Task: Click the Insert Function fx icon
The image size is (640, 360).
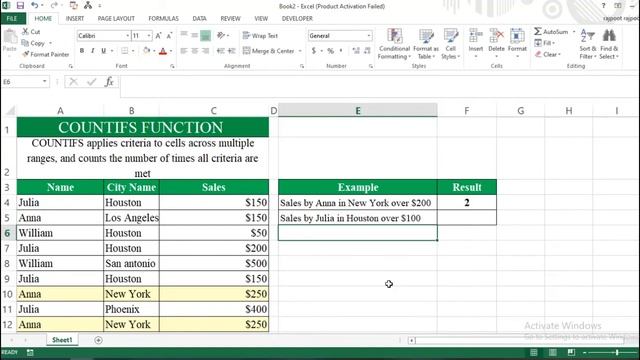Action: [x=109, y=82]
